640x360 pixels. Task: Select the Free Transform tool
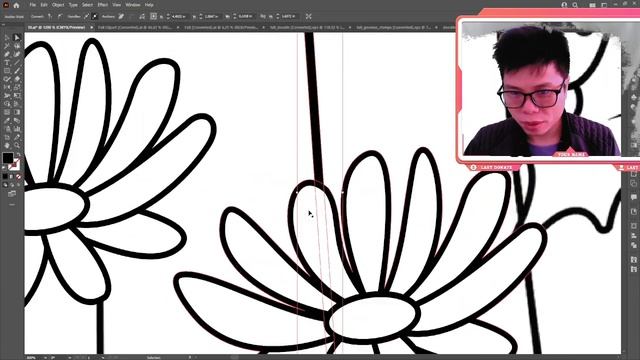[17, 96]
